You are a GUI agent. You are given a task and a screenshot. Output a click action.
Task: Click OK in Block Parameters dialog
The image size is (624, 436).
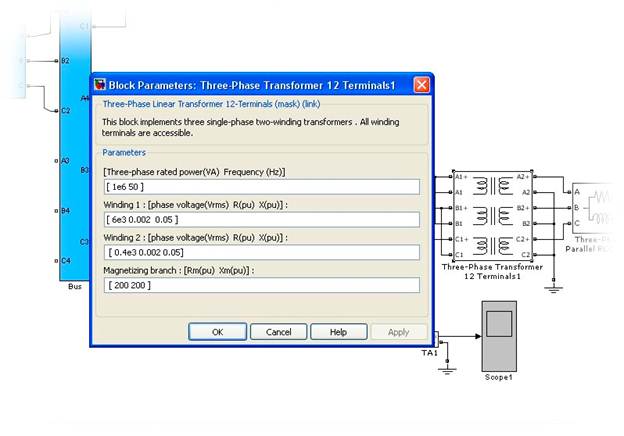217,332
